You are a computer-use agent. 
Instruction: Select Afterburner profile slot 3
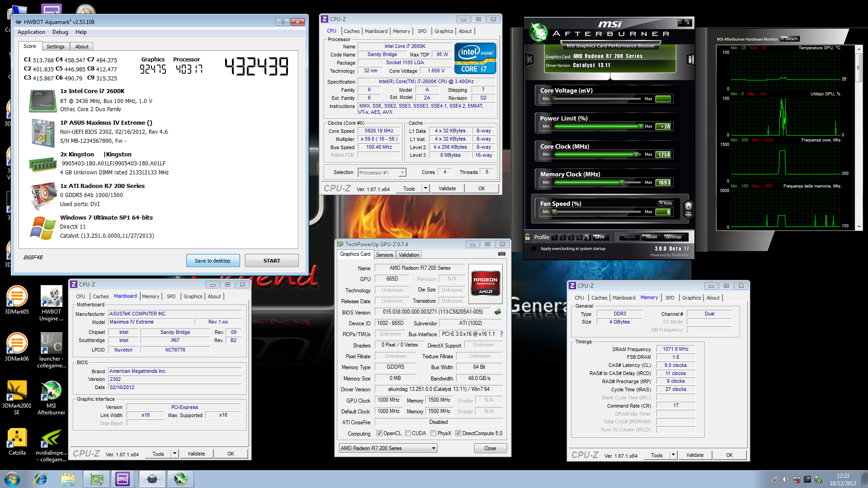[571, 237]
